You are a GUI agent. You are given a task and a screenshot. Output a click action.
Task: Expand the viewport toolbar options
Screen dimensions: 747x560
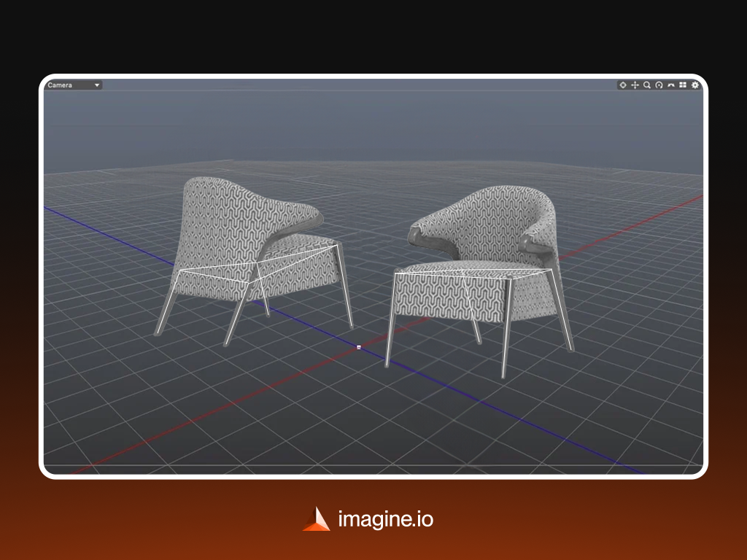click(695, 85)
